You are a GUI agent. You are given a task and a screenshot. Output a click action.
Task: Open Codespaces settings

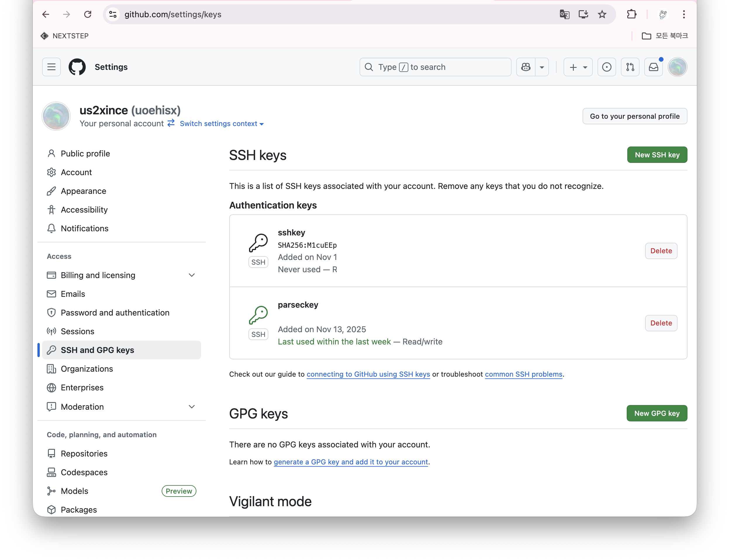(x=122, y=472)
